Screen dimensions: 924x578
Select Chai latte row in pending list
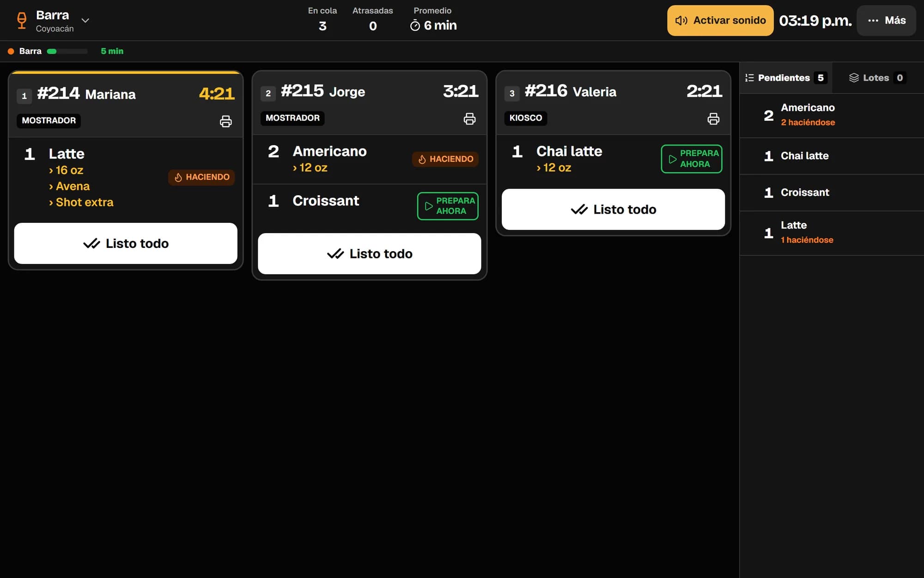point(832,156)
